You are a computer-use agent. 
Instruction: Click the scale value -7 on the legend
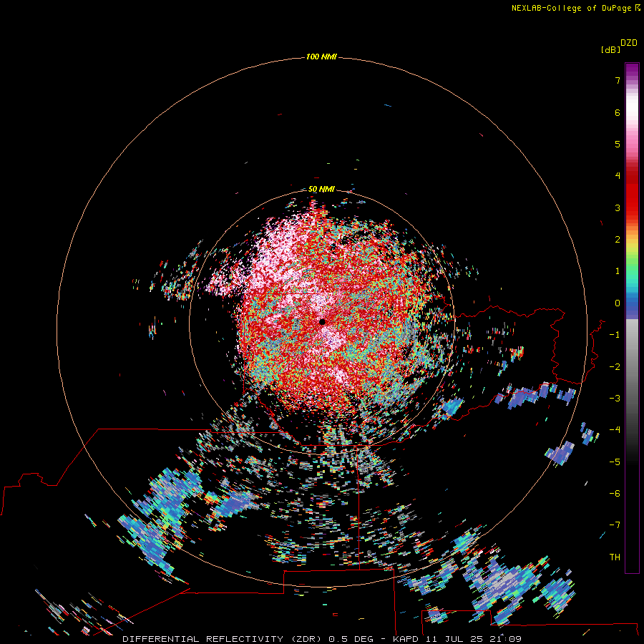[x=615, y=525]
